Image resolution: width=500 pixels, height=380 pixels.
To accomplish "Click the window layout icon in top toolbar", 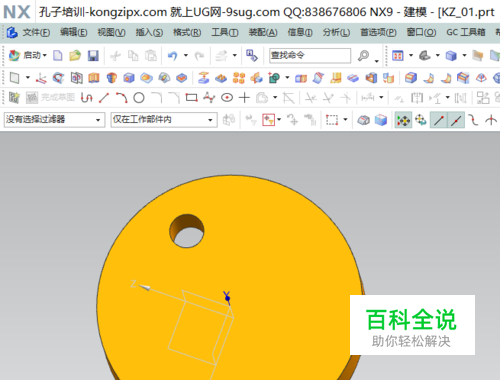I will coord(398,55).
